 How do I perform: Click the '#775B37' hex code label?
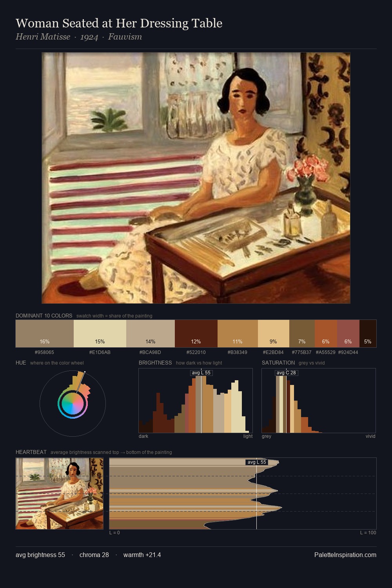(x=302, y=352)
